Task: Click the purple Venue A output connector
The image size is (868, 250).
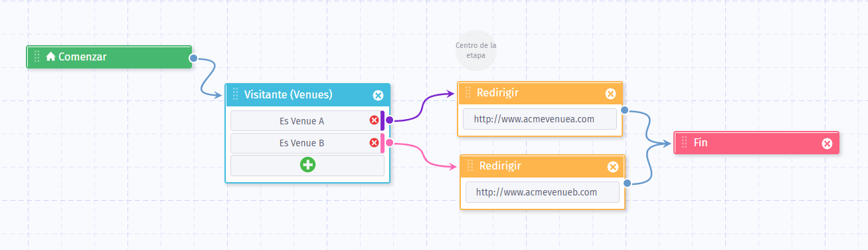Action: pyautogui.click(x=390, y=120)
